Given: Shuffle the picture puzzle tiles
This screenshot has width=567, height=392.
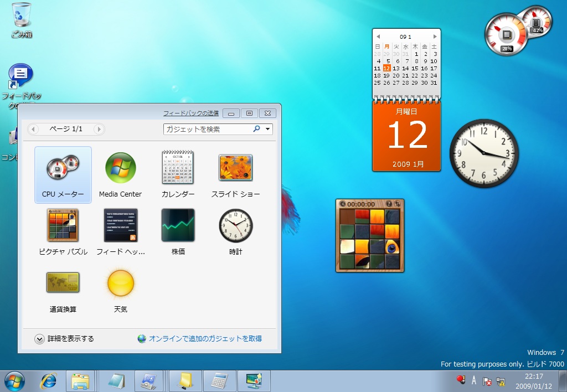Looking at the screenshot, I should pos(397,204).
